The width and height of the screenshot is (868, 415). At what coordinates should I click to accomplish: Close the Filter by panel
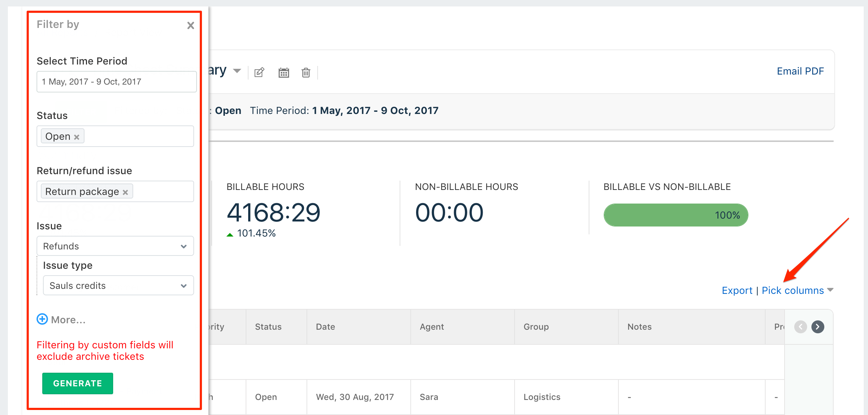(x=191, y=25)
